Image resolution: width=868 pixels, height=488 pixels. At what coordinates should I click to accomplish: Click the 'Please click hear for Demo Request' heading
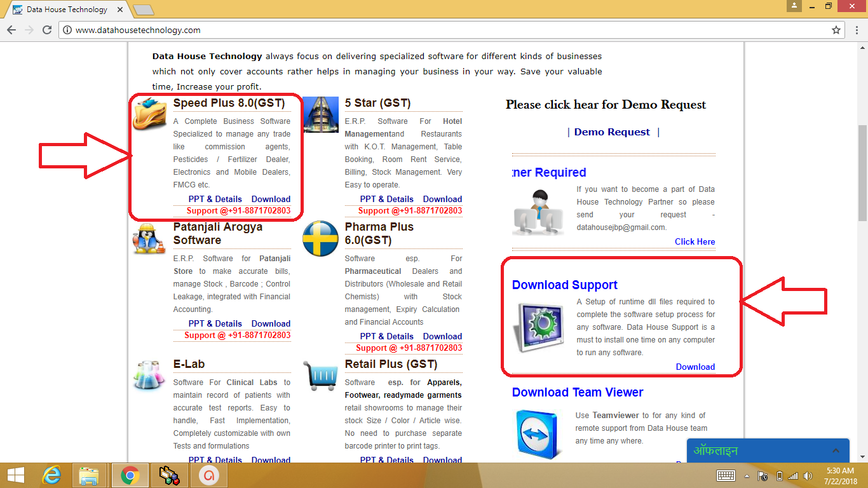tap(606, 105)
